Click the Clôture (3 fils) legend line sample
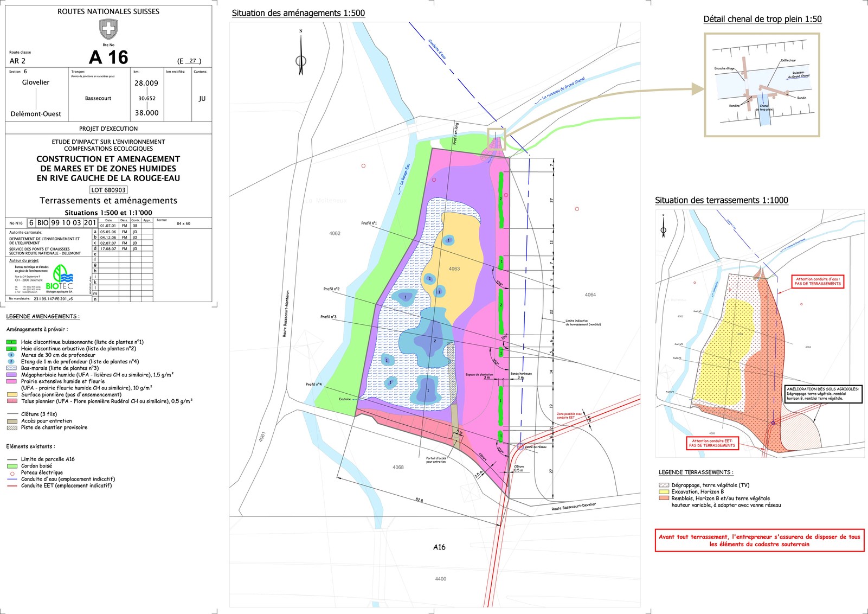The image size is (868, 614). pos(11,414)
